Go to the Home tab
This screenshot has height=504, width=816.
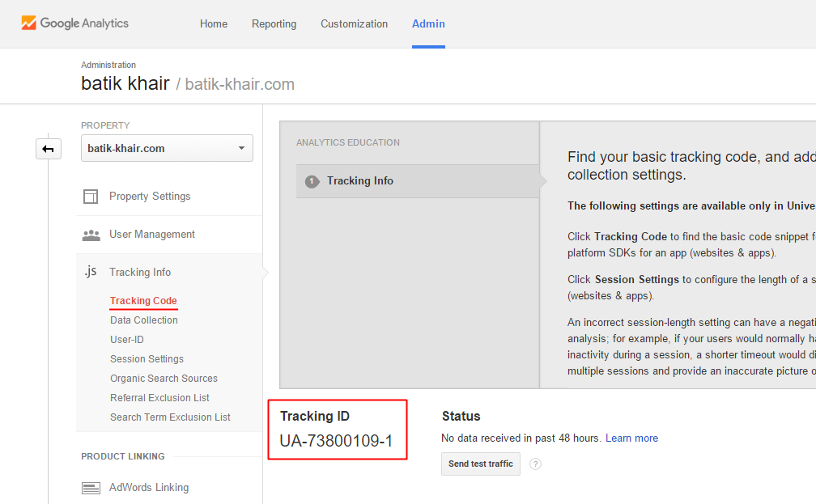pyautogui.click(x=214, y=24)
